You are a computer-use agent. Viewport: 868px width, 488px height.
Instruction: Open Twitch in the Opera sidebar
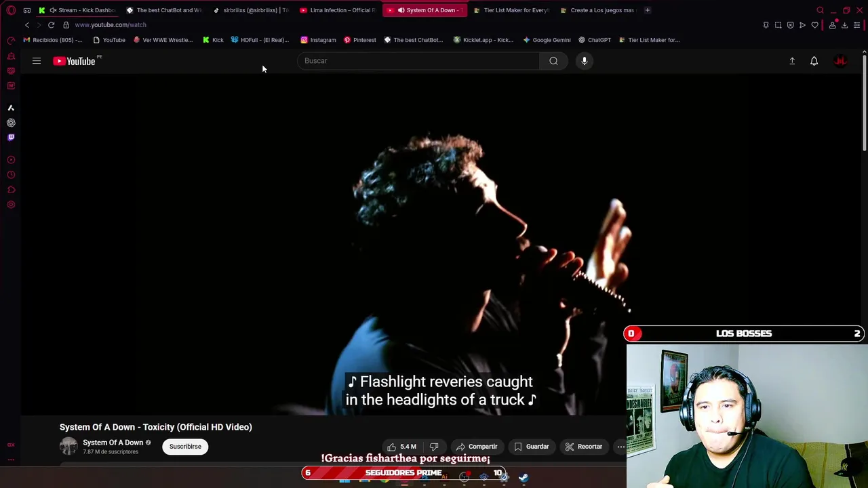pos(11,138)
